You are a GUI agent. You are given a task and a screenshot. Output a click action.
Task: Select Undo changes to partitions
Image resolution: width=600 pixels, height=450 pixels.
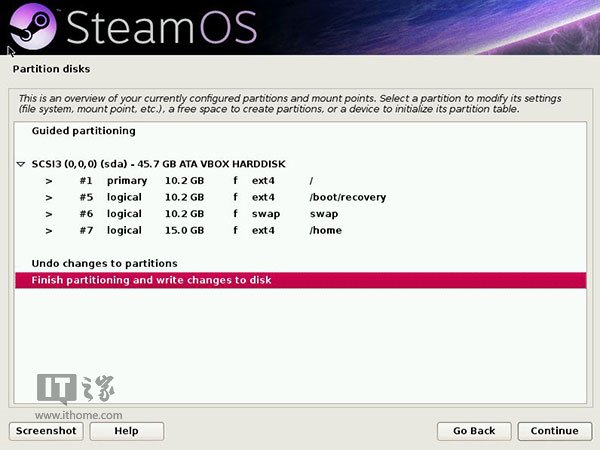click(301, 263)
